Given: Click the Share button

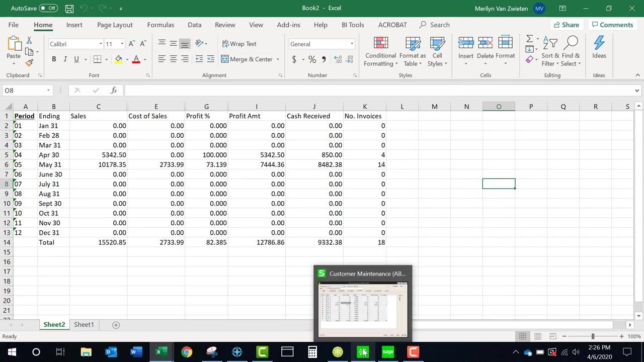Looking at the screenshot, I should coord(566,25).
